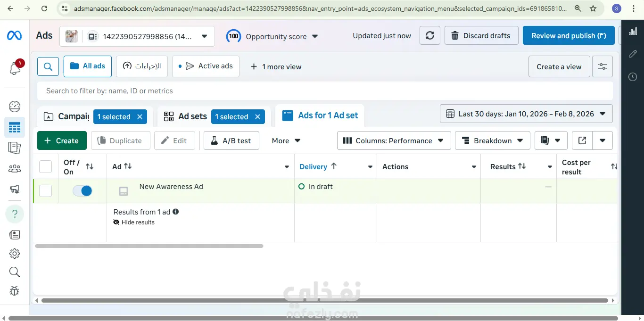Click Discard drafts button
644x321 pixels.
point(481,35)
